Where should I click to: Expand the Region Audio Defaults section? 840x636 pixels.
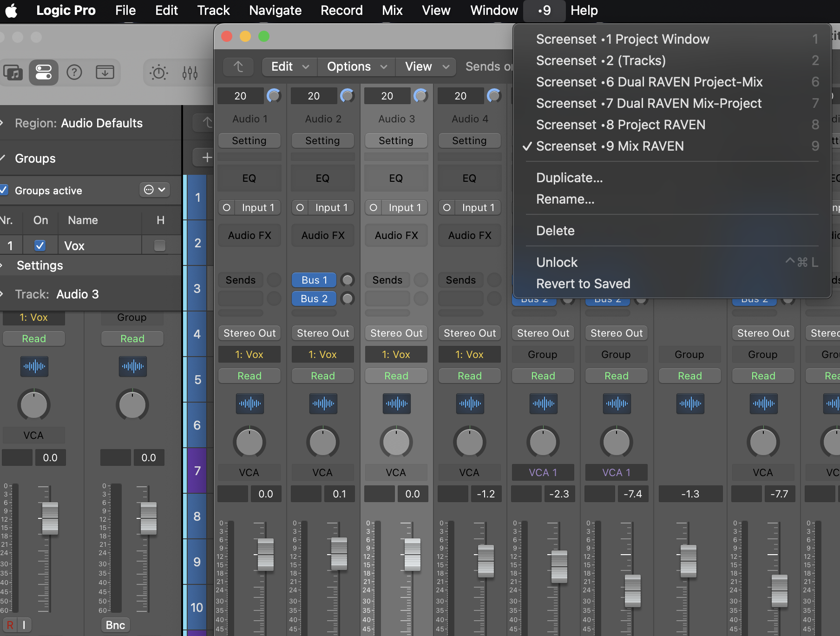coord(2,123)
